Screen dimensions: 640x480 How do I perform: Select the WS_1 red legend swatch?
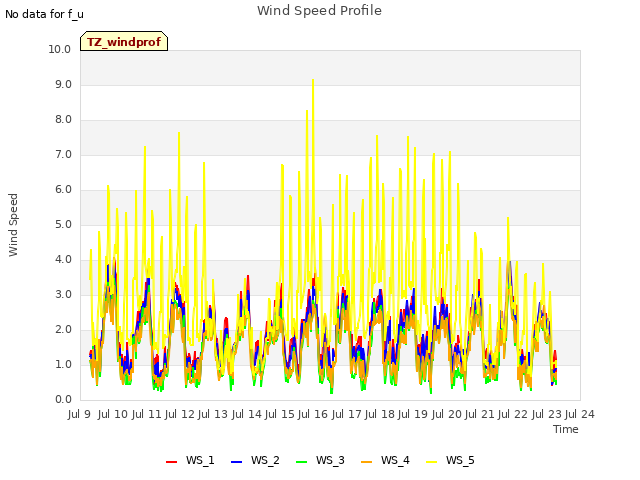coord(171,461)
